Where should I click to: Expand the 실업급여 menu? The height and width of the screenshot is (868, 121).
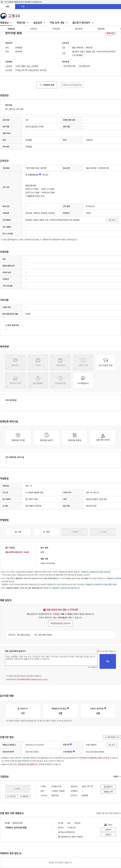coord(39,23)
